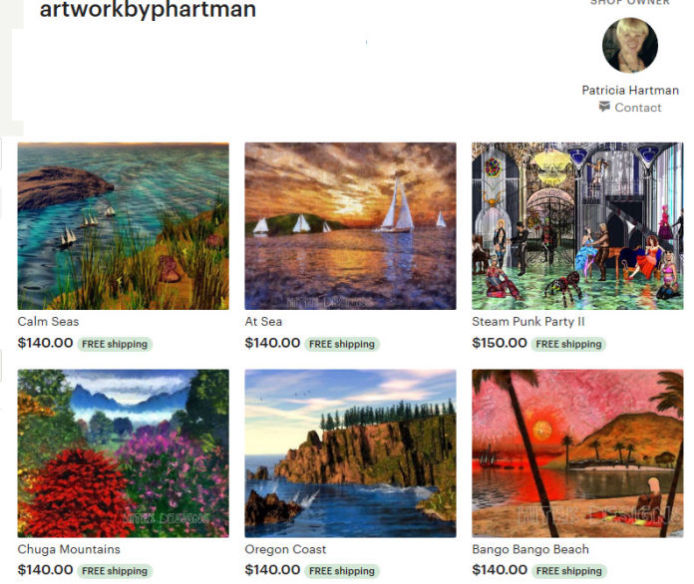This screenshot has height=584, width=694.
Task: Open the At Sea painting thumbnail
Action: [x=350, y=226]
